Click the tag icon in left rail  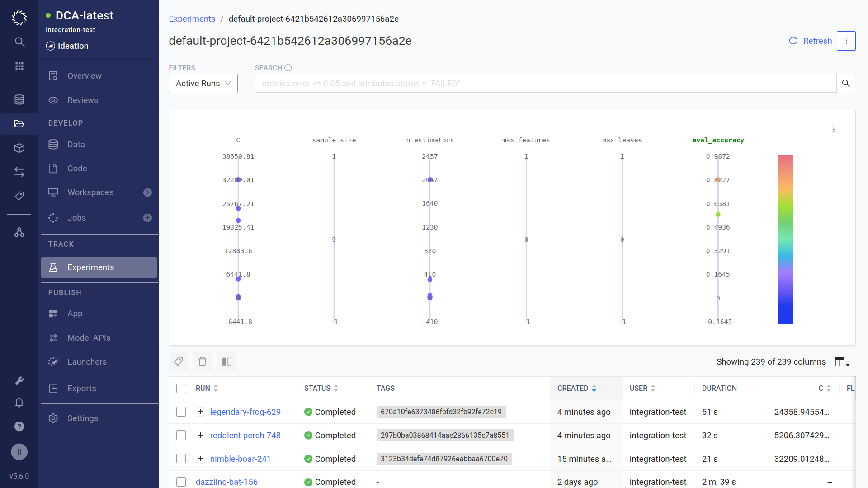tap(19, 196)
